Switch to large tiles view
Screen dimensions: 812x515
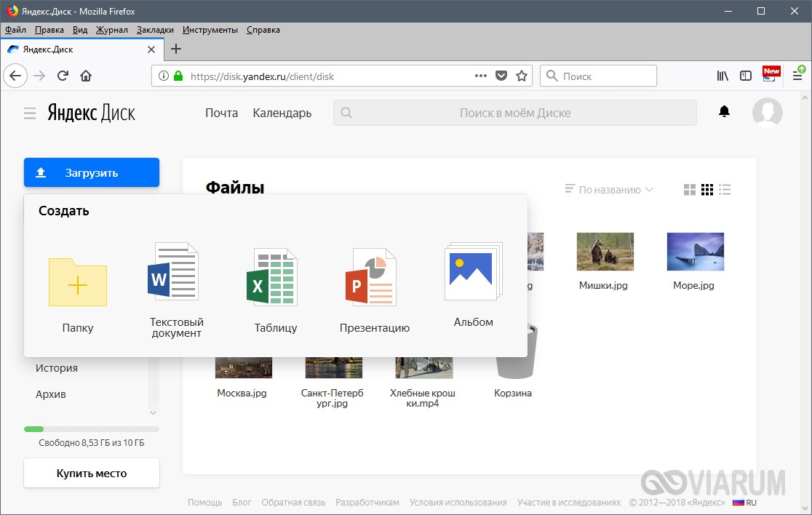689,190
